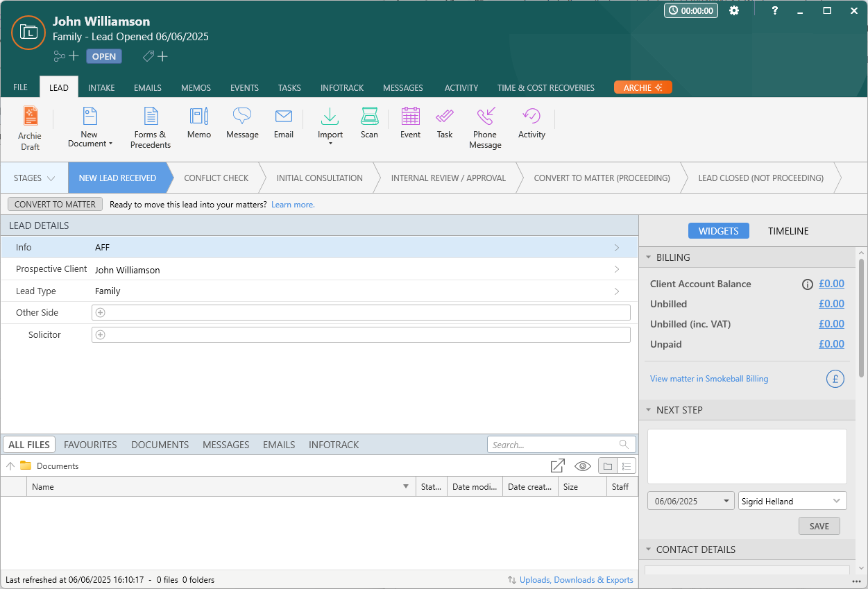
Task: Expand Prospective Client row chevron
Action: (617, 269)
